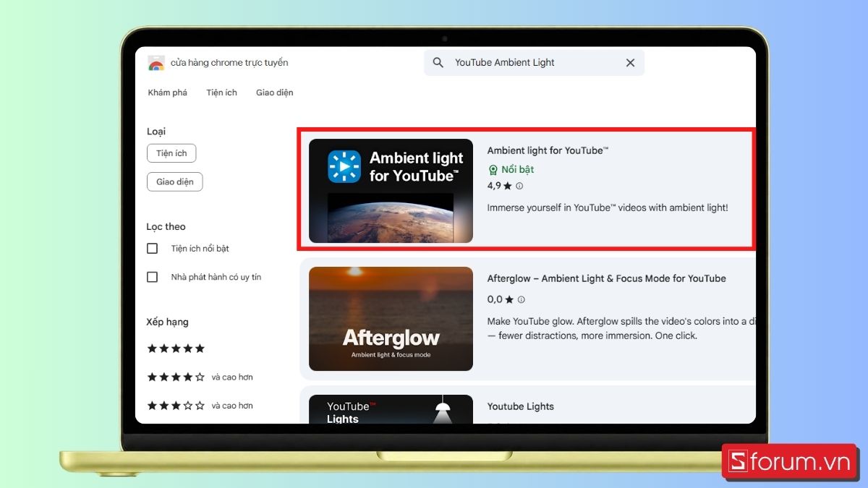Select three stars và cao hơn rating filter
This screenshot has height=488, width=868.
click(200, 406)
